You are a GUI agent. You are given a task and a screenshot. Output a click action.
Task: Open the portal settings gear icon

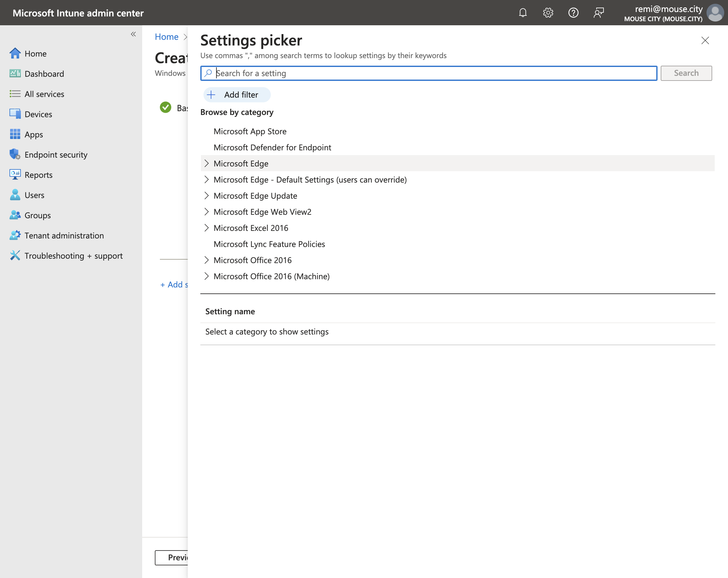[x=548, y=13]
